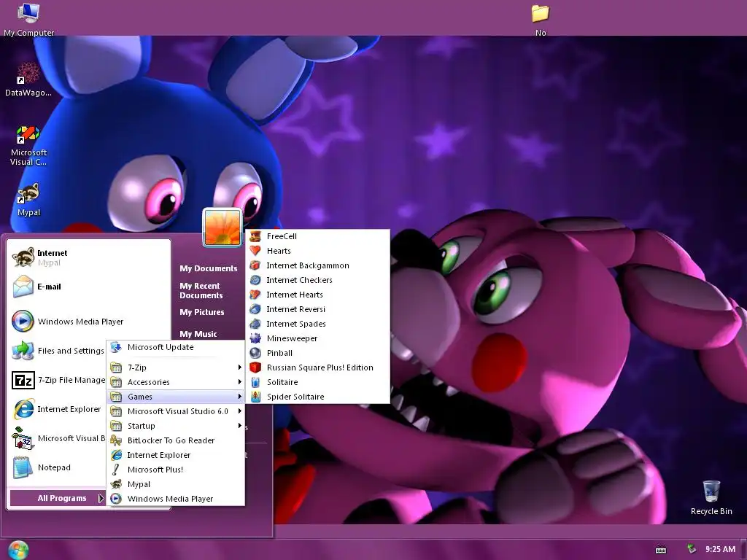Open Spider Solitaire
The height and width of the screenshot is (560, 747).
pyautogui.click(x=295, y=397)
